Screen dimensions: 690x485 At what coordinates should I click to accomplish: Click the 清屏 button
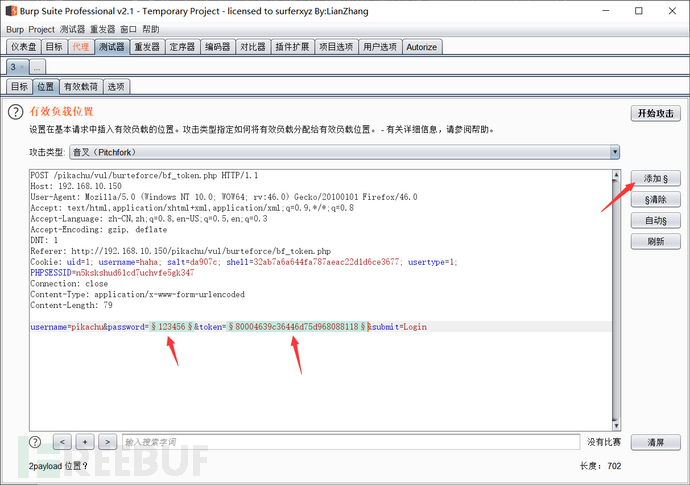coord(656,442)
